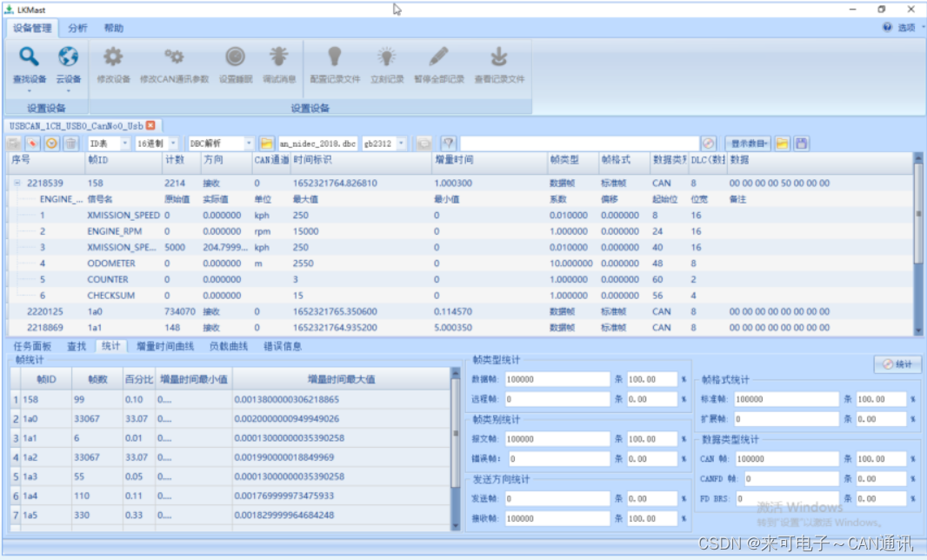
Task: Open the 调试消息 bug icon
Action: (x=278, y=57)
